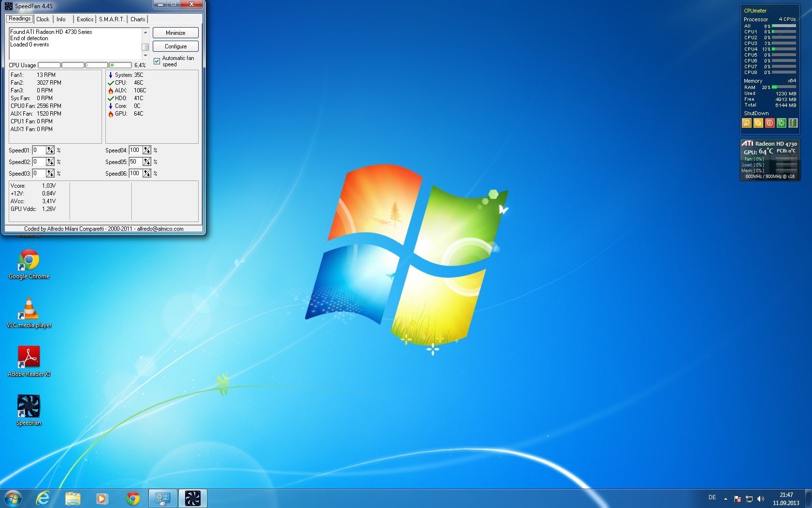Click the RAM usage bar in CPUmeter
The width and height of the screenshot is (812, 508).
784,88
